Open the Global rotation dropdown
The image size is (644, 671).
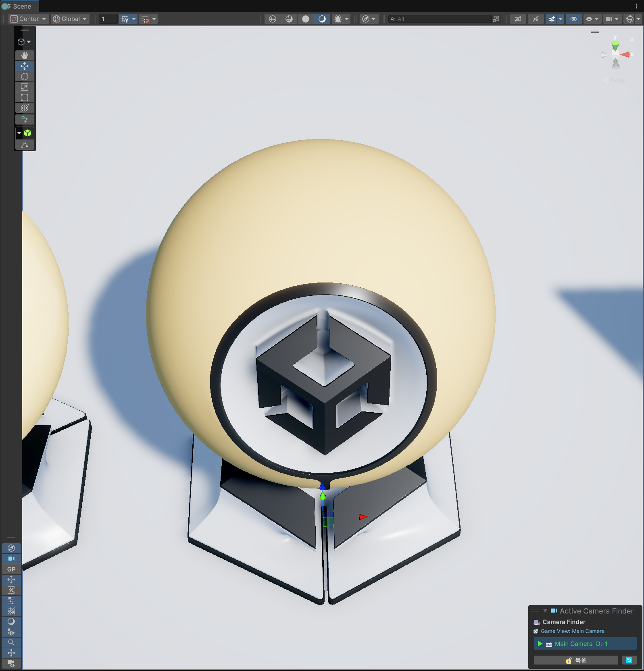tap(70, 19)
